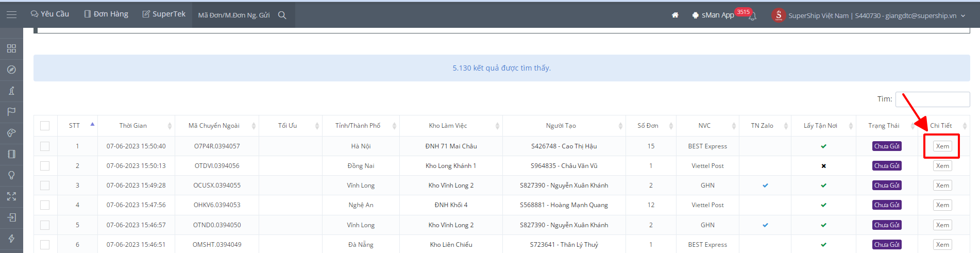Click the SuperShip logo avatar
The height and width of the screenshot is (253, 980).
click(779, 15)
